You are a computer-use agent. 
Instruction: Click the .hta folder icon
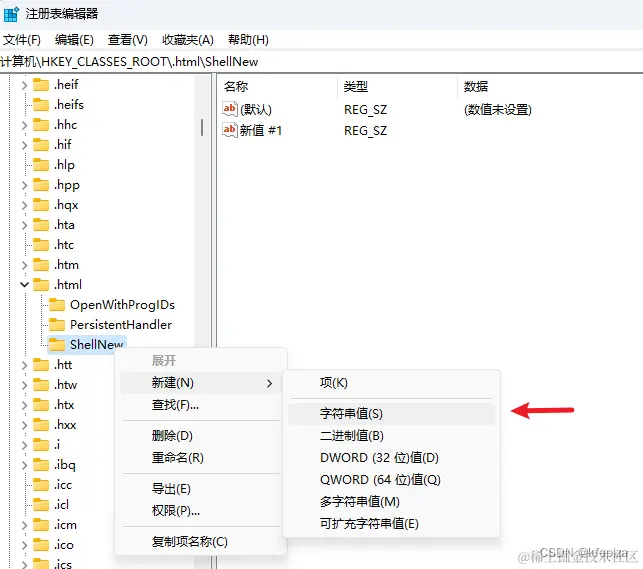click(41, 225)
